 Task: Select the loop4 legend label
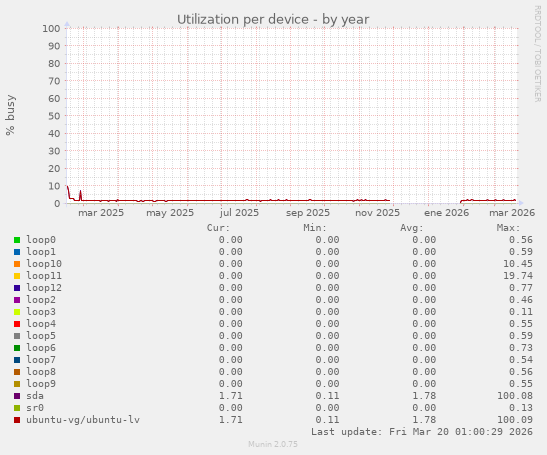point(41,323)
